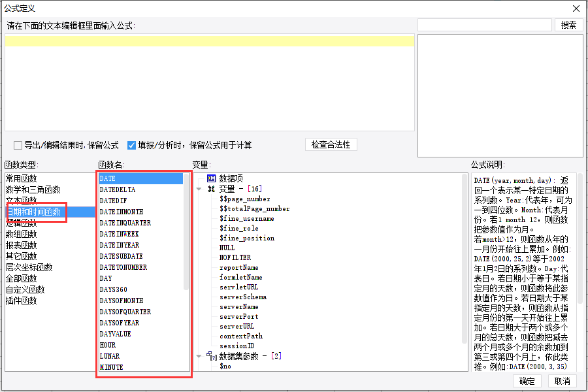
Task: Click the 检查合法性 button
Action: 331,144
